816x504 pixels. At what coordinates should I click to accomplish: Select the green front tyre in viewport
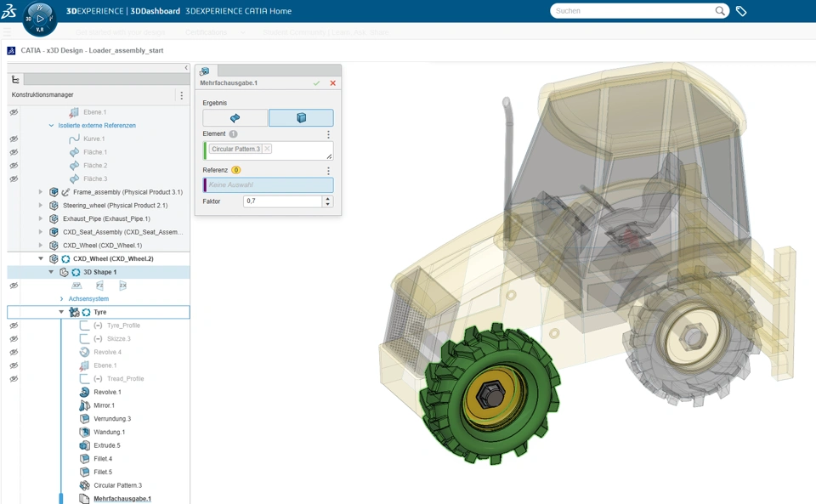[490, 394]
